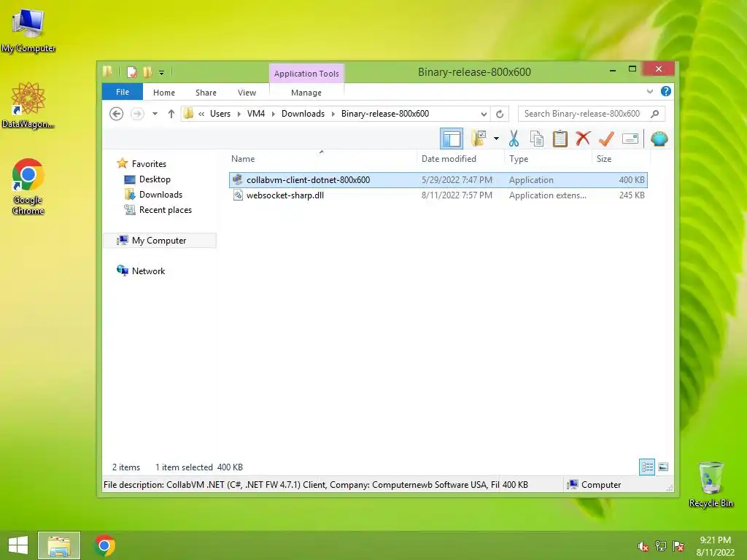Screen dimensions: 747x560
Task: Go back with the Back arrow button
Action: click(x=116, y=114)
